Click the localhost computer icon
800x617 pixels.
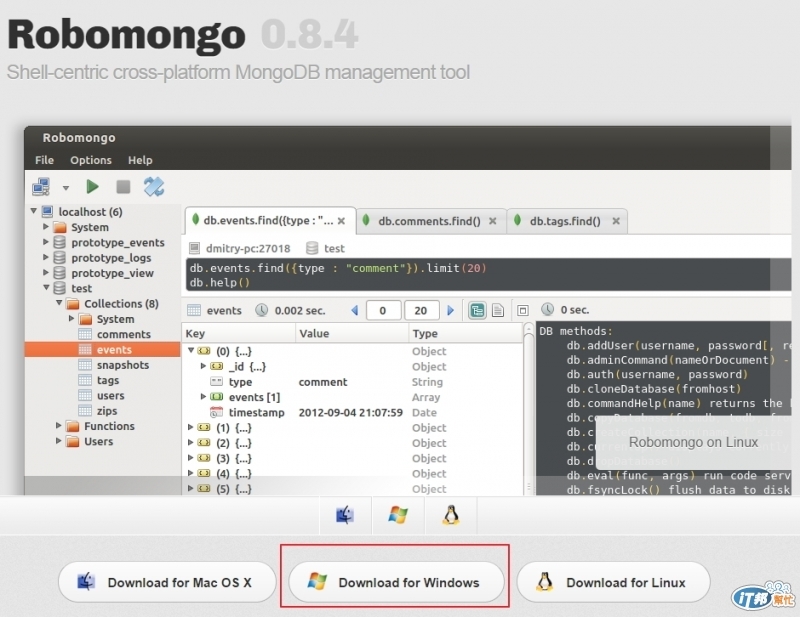[x=47, y=211]
